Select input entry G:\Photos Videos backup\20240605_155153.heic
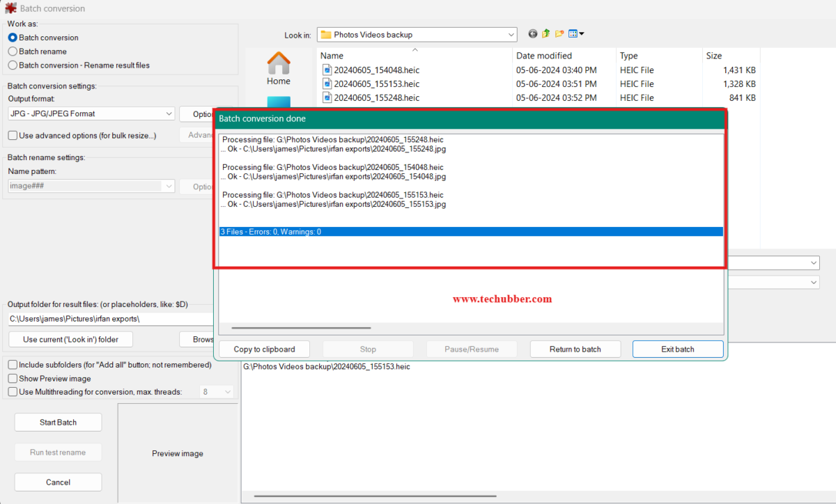Image resolution: width=836 pixels, height=504 pixels. [x=326, y=366]
